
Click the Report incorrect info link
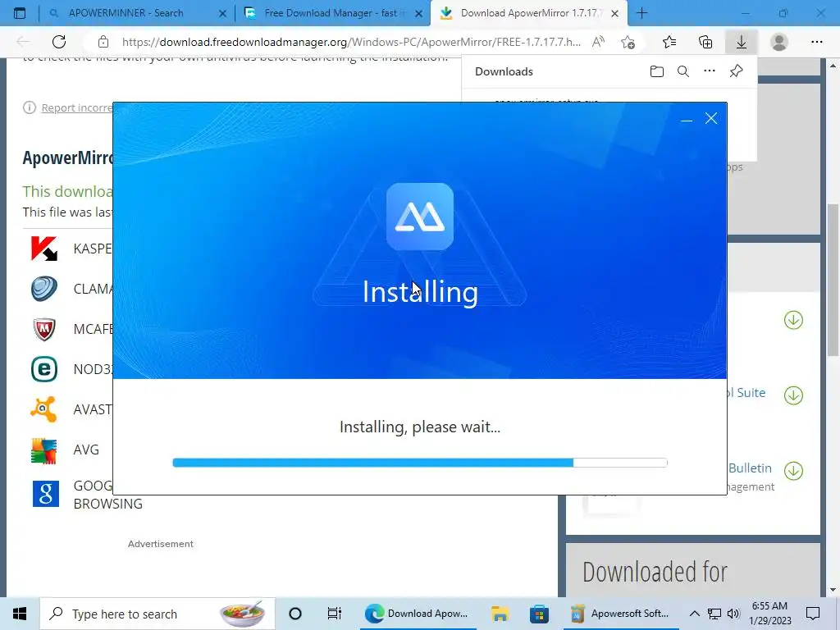coord(76,107)
